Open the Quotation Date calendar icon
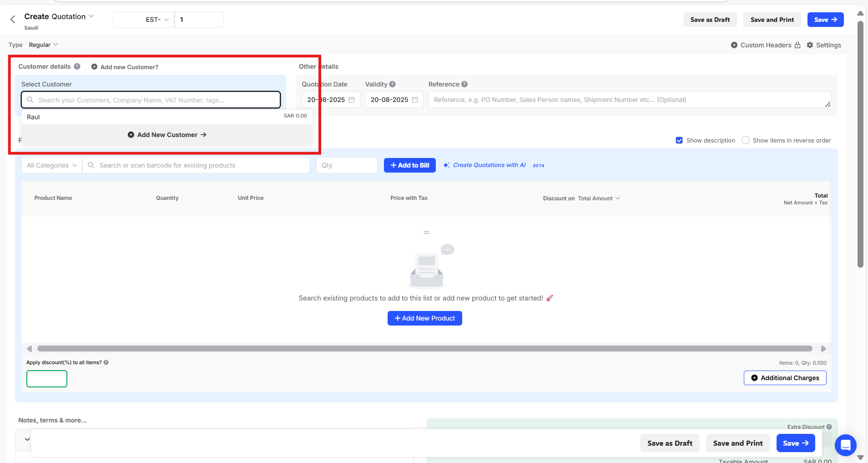This screenshot has width=868, height=463. click(352, 100)
